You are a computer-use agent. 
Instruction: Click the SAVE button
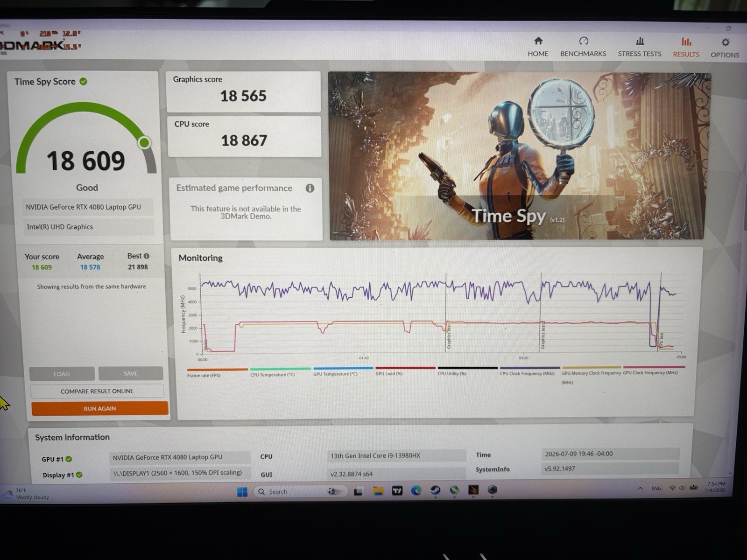tap(131, 373)
